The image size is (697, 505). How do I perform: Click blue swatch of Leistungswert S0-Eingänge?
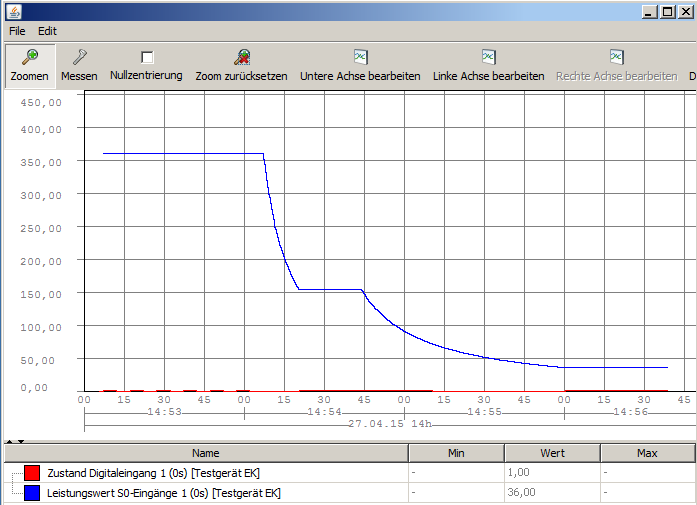[32, 492]
